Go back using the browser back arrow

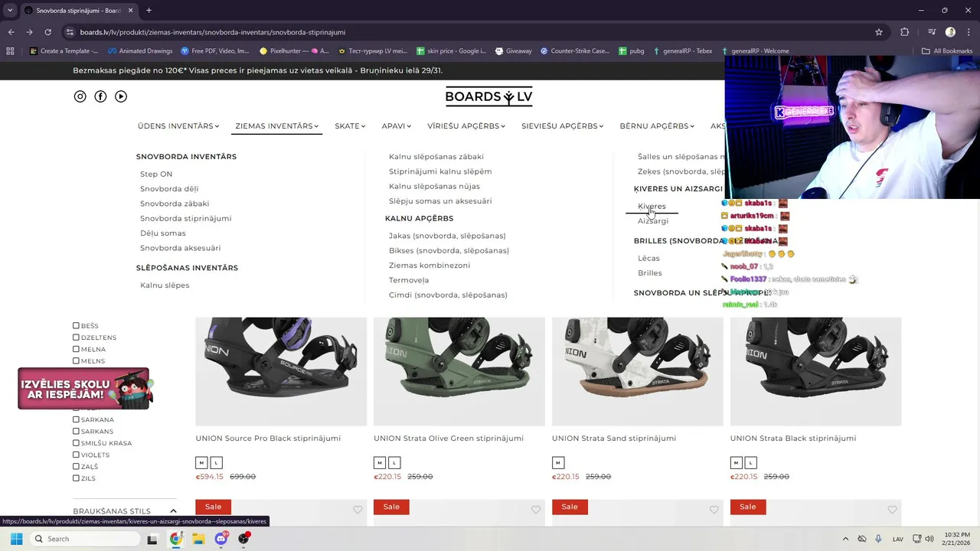click(11, 32)
